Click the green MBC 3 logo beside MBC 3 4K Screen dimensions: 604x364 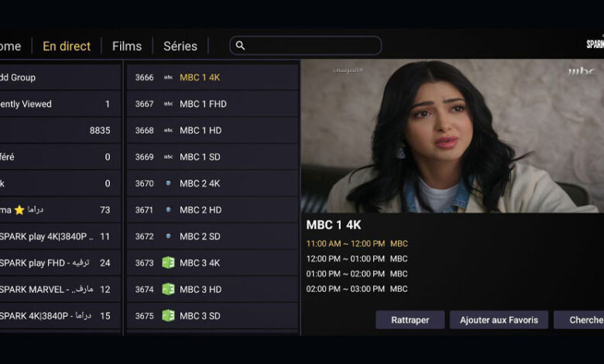168,263
